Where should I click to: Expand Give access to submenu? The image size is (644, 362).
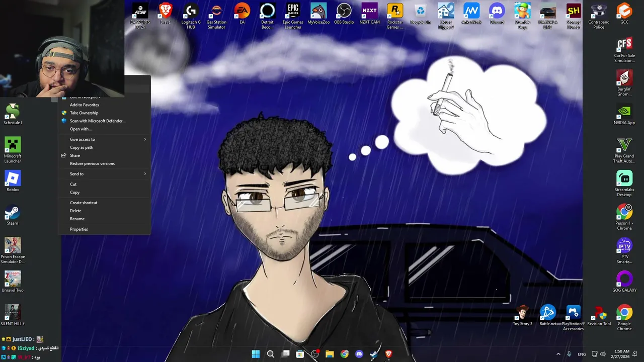105,139
